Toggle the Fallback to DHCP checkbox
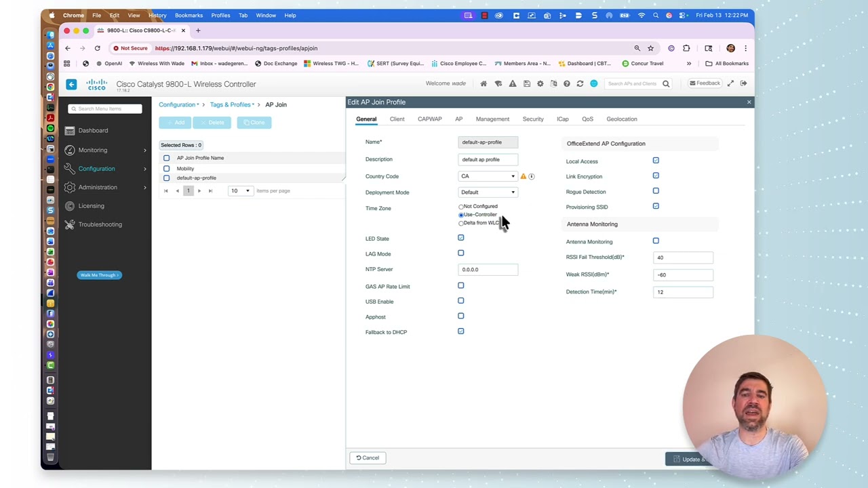This screenshot has width=868, height=488. coord(461,331)
